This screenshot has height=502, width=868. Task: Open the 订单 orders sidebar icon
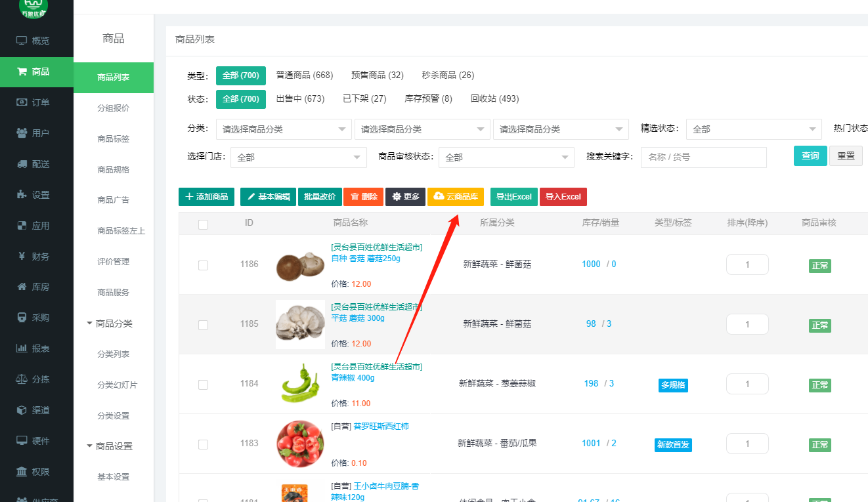click(x=22, y=102)
